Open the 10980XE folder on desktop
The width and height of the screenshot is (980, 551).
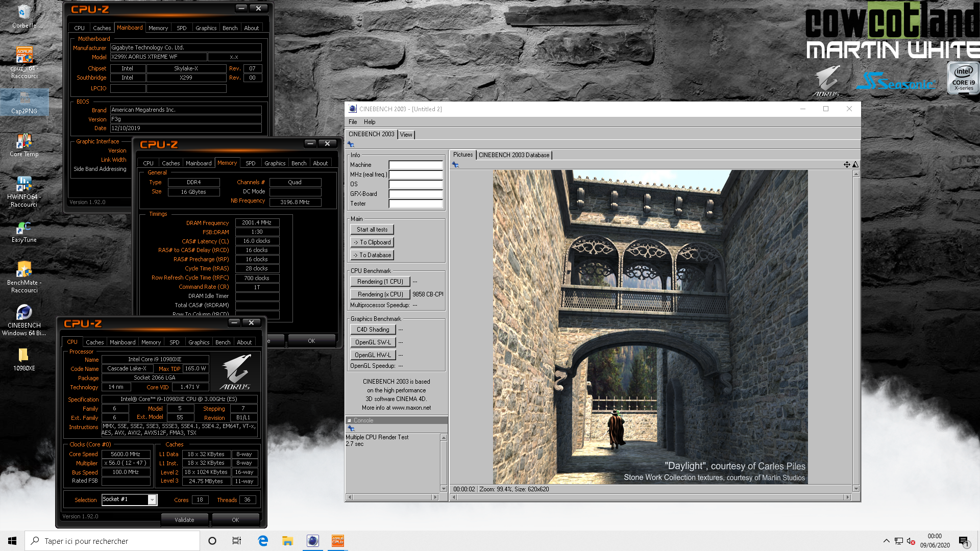[x=24, y=359]
